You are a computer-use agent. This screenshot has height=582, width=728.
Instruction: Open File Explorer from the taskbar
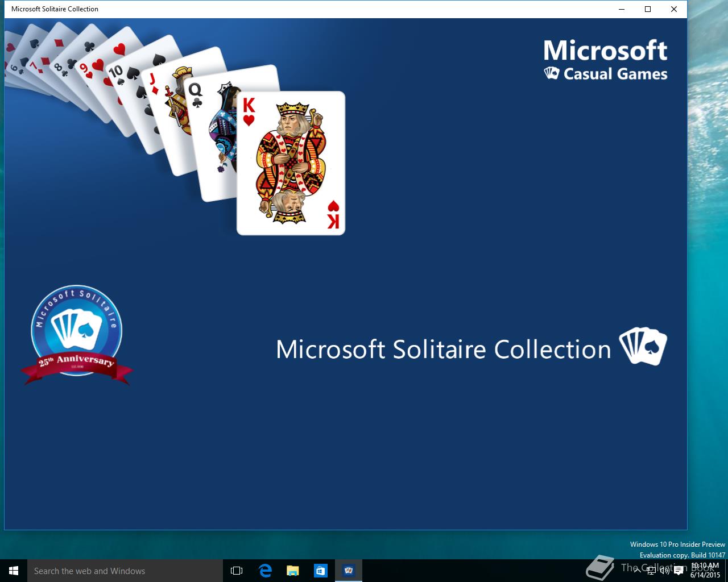[293, 571]
